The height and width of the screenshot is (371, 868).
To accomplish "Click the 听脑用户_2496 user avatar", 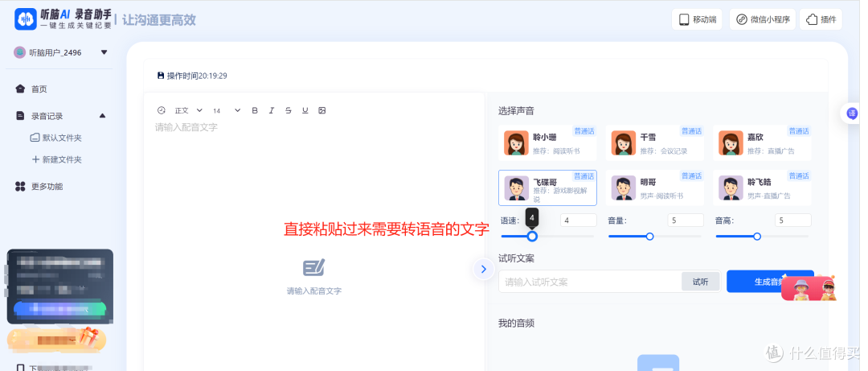I will point(20,52).
